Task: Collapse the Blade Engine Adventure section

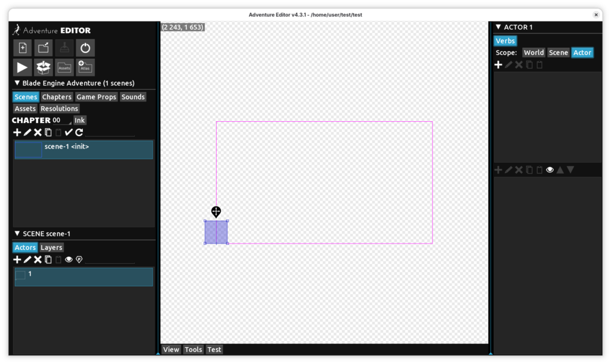Action: pos(17,83)
